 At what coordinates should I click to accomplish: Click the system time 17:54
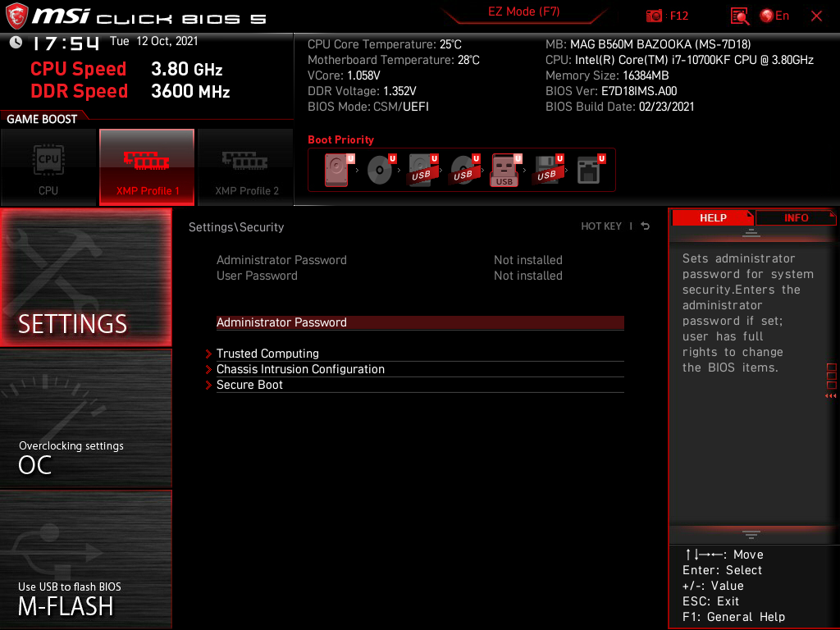[66, 43]
